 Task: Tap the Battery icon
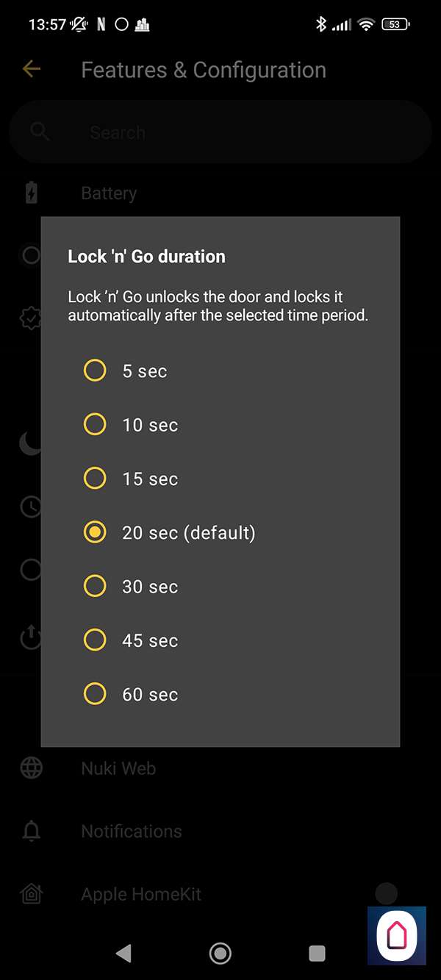tap(31, 193)
